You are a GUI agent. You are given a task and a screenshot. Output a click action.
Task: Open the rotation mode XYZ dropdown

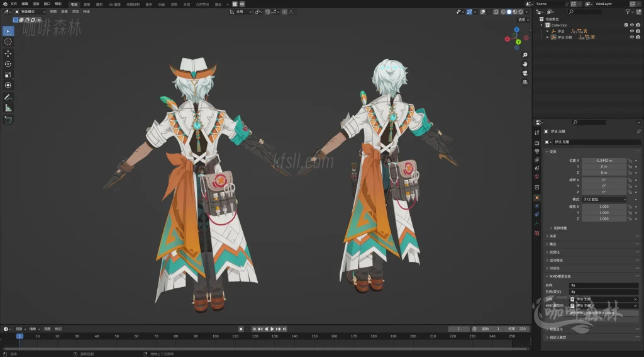click(604, 200)
